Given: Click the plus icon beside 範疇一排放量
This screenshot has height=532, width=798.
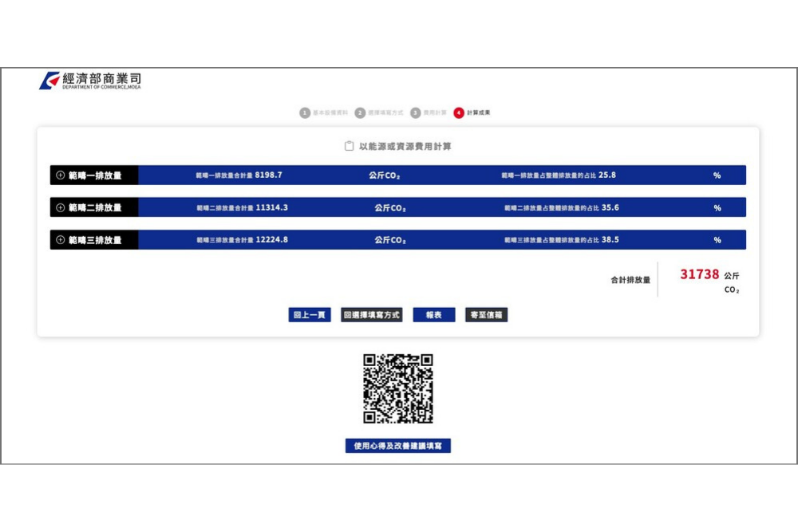Looking at the screenshot, I should click(58, 175).
